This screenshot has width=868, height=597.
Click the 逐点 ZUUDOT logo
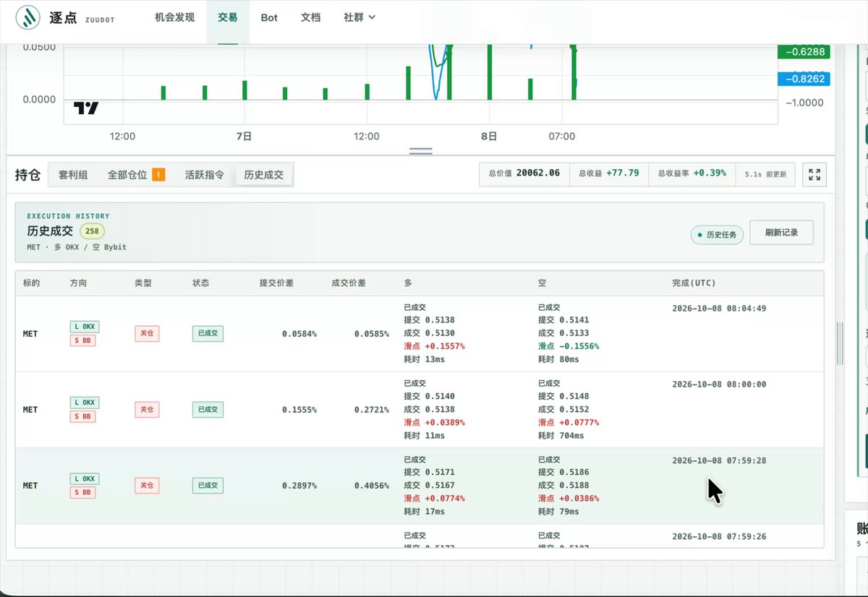[x=65, y=18]
